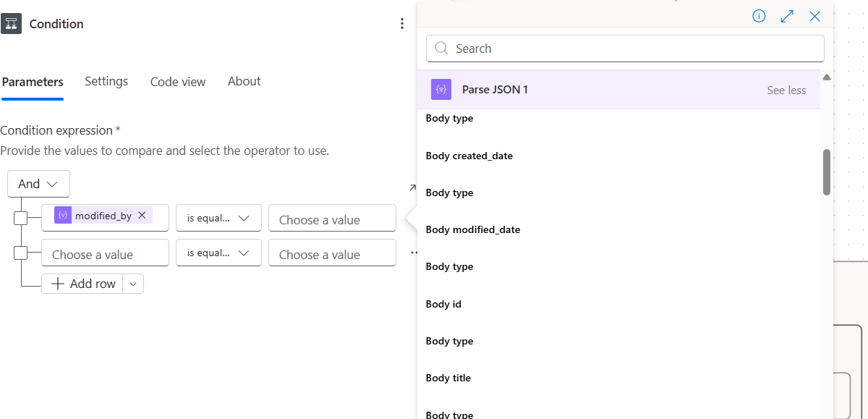Expand the dynamic content panel to fullscreen
This screenshot has width=868, height=419.
tap(787, 16)
